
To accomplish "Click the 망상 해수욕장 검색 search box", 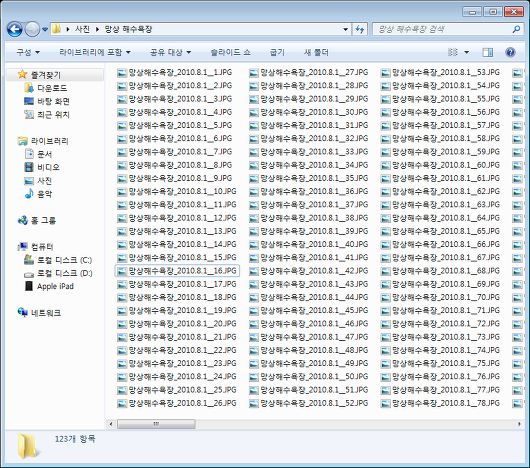I will click(x=443, y=29).
